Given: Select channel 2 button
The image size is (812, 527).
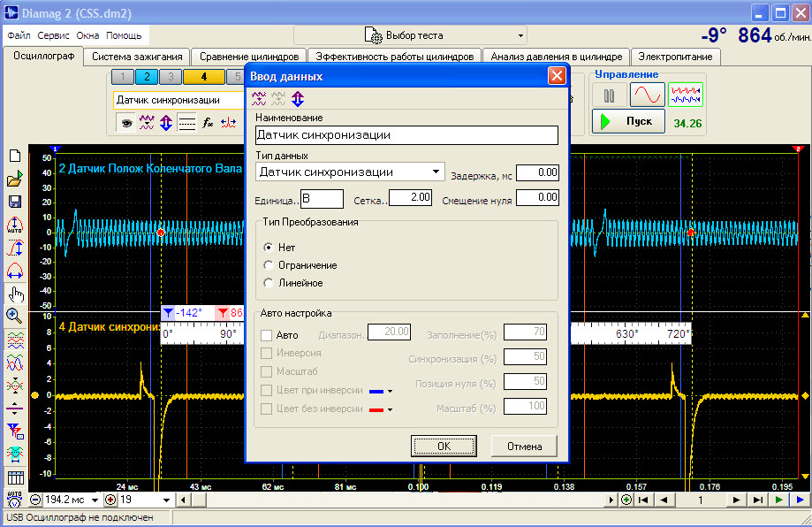Looking at the screenshot, I should (x=147, y=77).
